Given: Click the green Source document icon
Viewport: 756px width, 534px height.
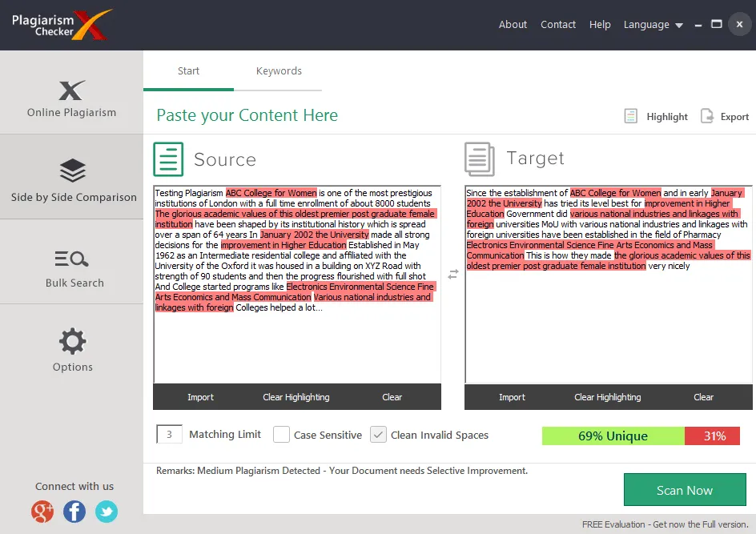Looking at the screenshot, I should (168, 159).
